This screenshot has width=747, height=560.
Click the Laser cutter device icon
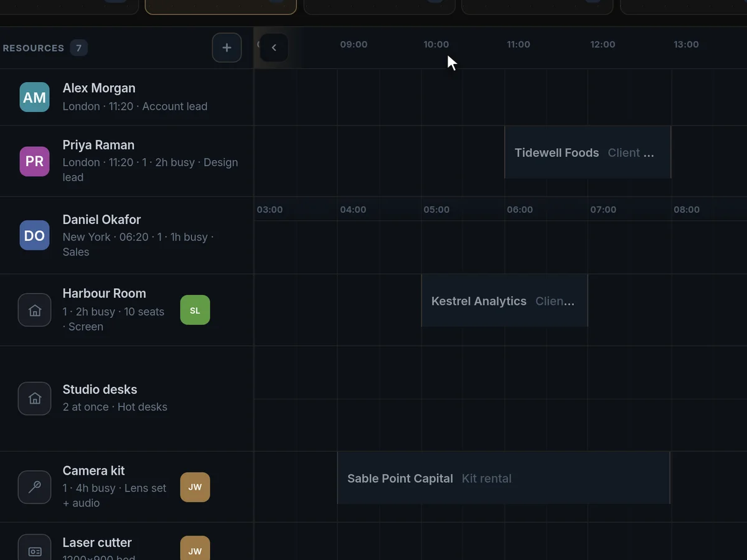tap(34, 548)
